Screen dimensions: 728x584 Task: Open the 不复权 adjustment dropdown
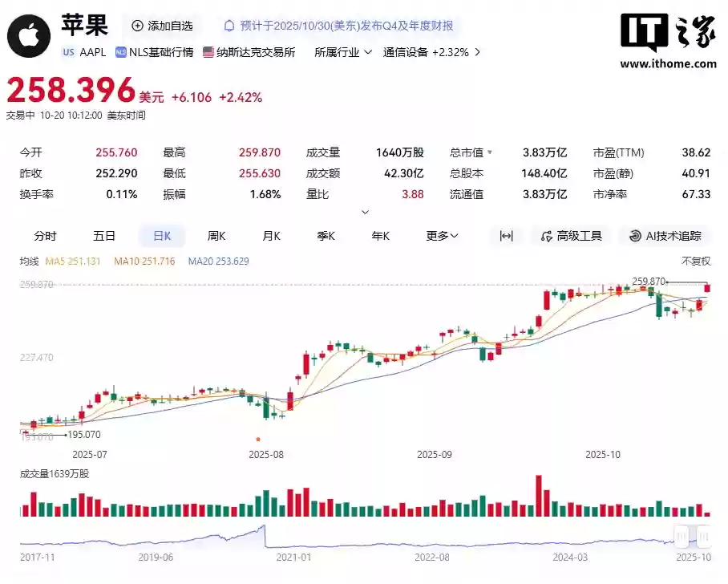tap(694, 261)
